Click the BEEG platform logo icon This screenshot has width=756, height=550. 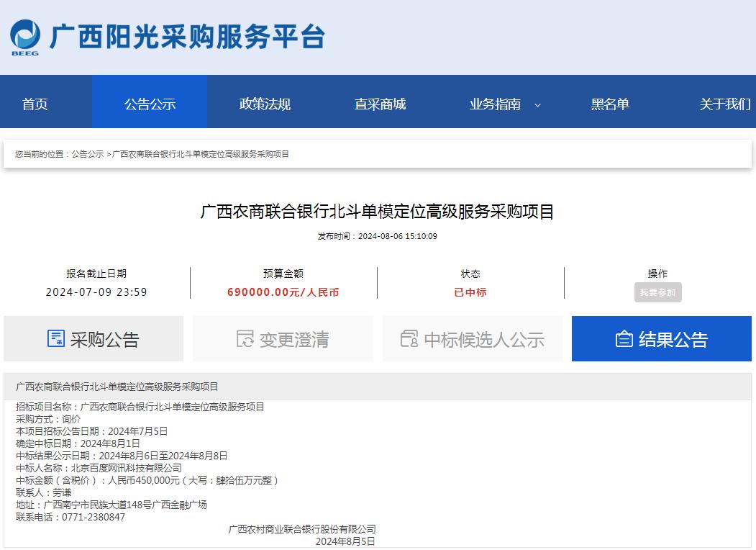coord(25,37)
